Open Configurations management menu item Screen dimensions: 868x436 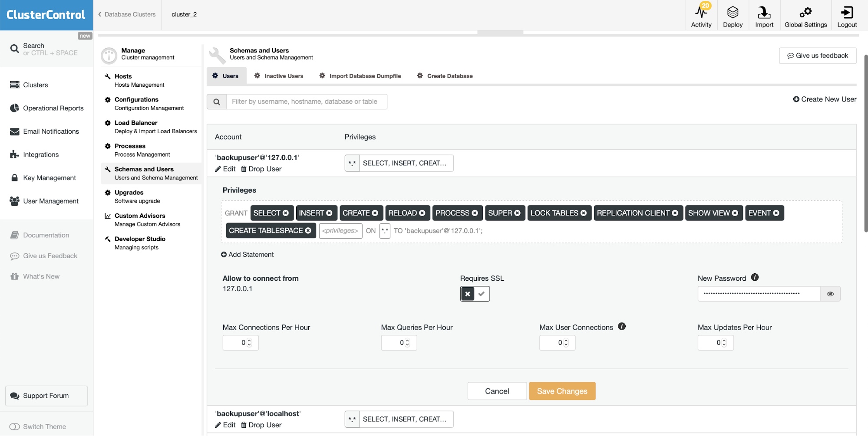pos(151,104)
